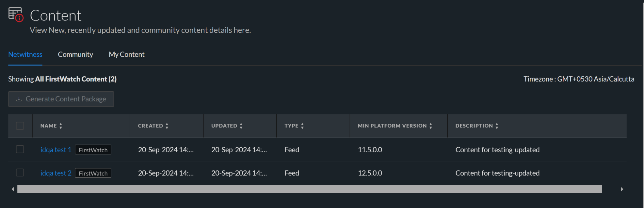Click the horizontal table scrollbar
Screen dimensions: 644x208
click(309, 189)
